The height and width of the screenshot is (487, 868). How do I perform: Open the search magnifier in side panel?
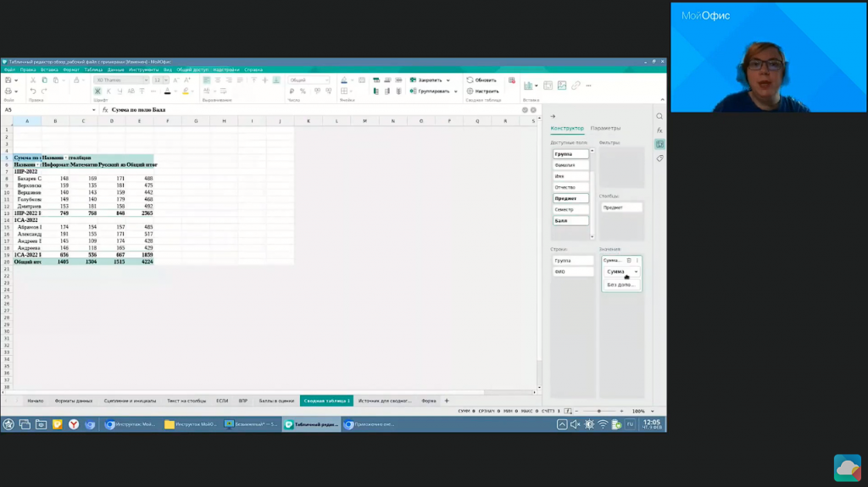(659, 116)
